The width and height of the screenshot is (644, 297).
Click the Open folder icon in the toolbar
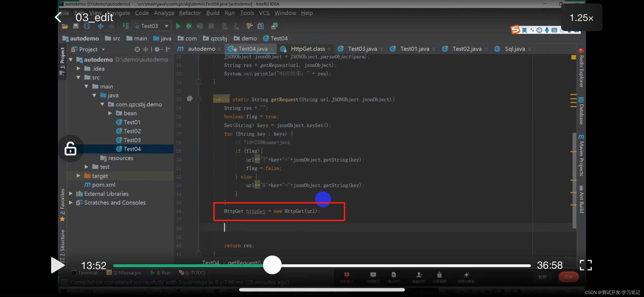coord(65,26)
